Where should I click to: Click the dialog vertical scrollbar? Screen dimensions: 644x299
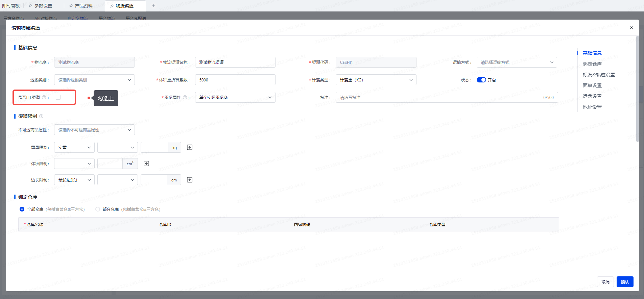point(637,89)
